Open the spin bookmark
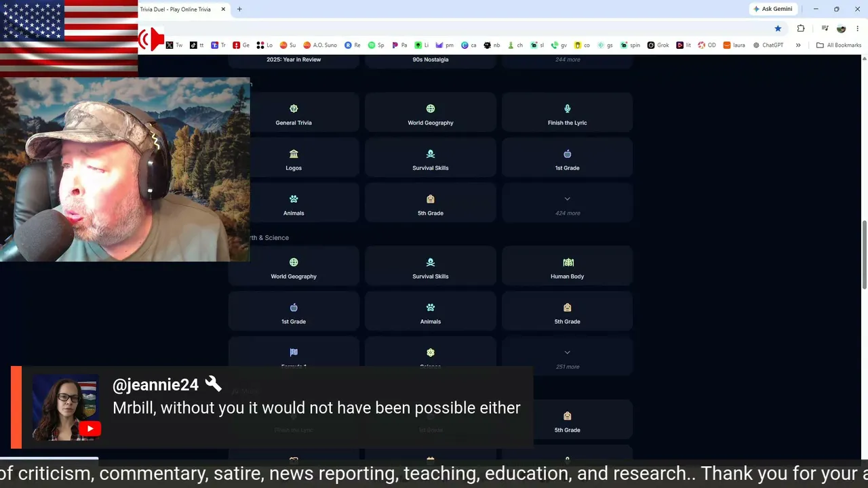 (630, 45)
